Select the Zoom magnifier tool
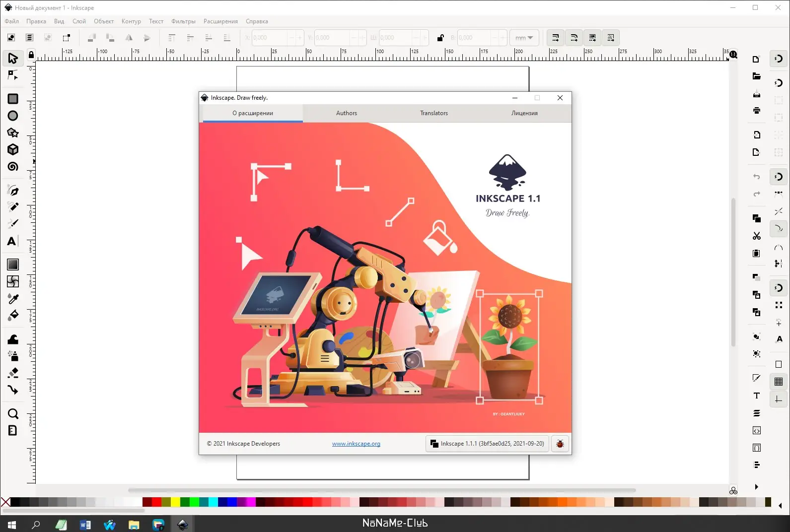The image size is (790, 532). click(x=13, y=413)
